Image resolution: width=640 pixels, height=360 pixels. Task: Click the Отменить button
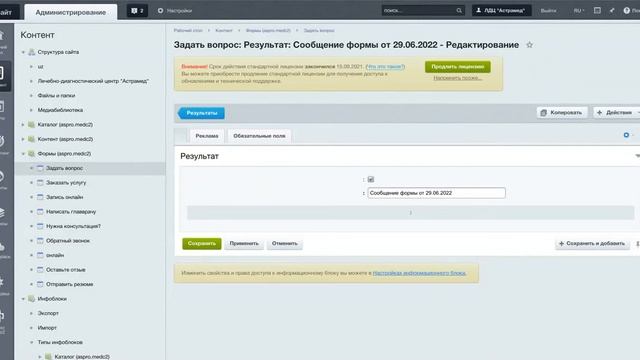[284, 244]
